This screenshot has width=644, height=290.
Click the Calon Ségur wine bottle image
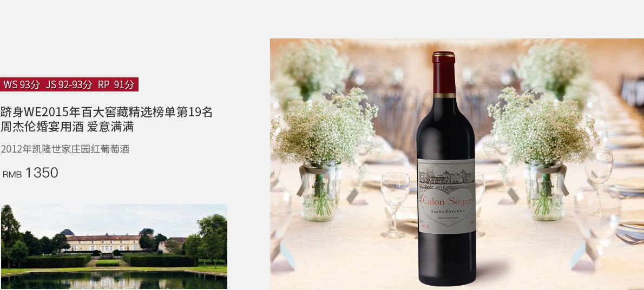tap(446, 168)
